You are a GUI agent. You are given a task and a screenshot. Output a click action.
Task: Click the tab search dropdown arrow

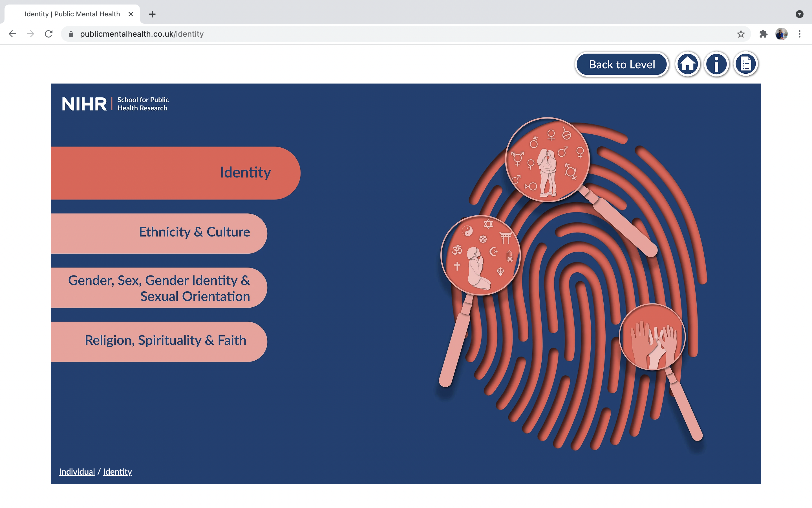point(800,14)
